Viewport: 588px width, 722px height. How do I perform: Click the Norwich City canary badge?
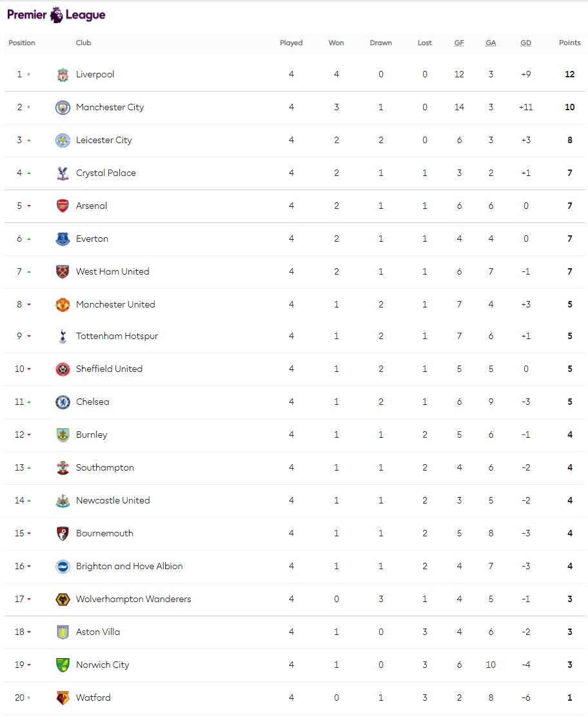tap(63, 665)
